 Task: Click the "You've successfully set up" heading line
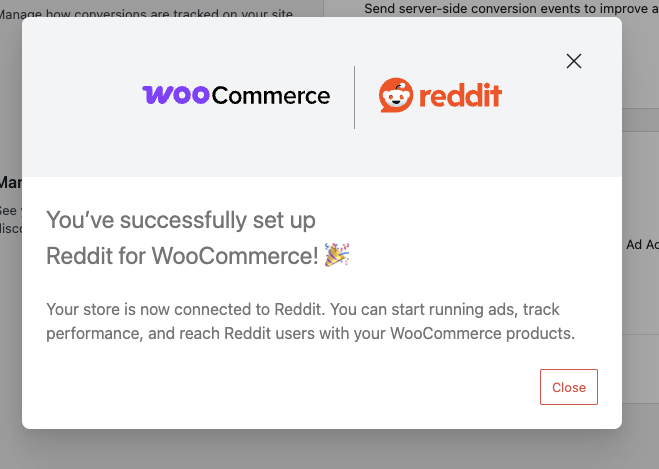[182, 220]
